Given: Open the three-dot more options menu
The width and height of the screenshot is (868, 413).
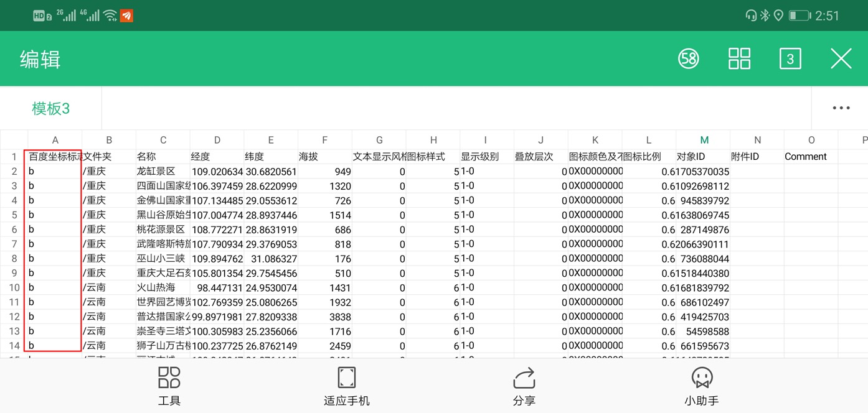Looking at the screenshot, I should pos(841,108).
